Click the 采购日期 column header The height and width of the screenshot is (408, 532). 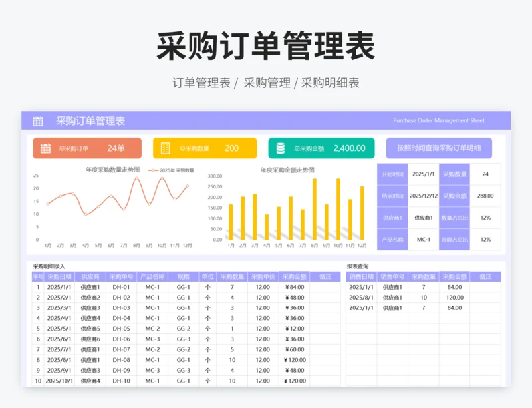59,276
